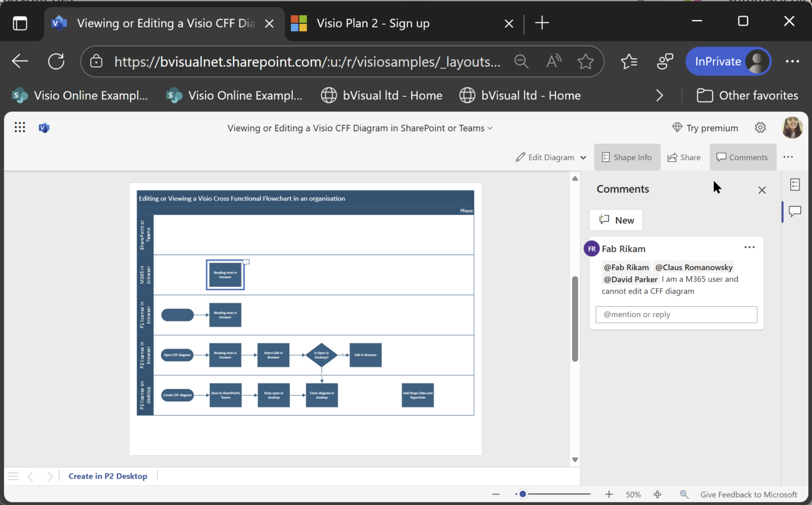Expand the hidden favorites with the chevron
This screenshot has width=812, height=505.
pos(659,95)
